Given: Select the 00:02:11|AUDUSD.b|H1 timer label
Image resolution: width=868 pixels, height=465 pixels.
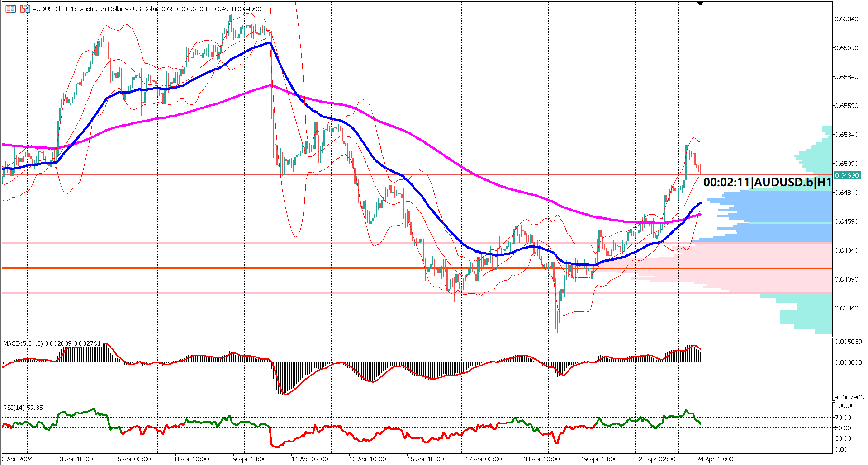Looking at the screenshot, I should (x=767, y=182).
